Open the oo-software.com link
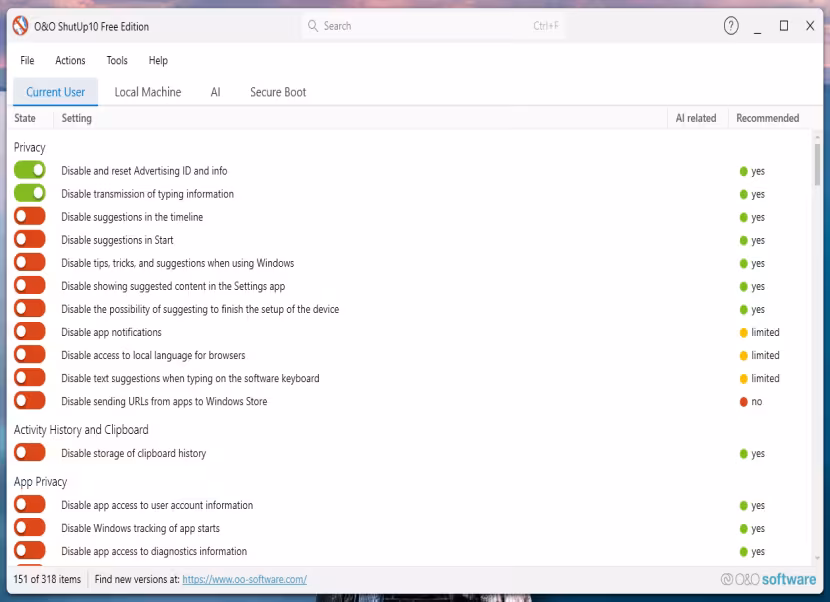 pos(245,579)
